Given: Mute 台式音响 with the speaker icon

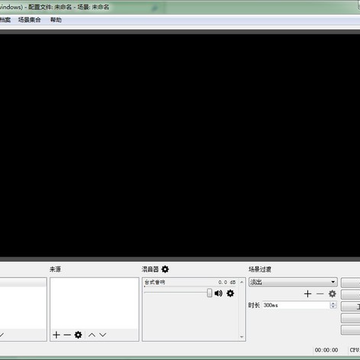Looking at the screenshot, I should pyautogui.click(x=218, y=293).
